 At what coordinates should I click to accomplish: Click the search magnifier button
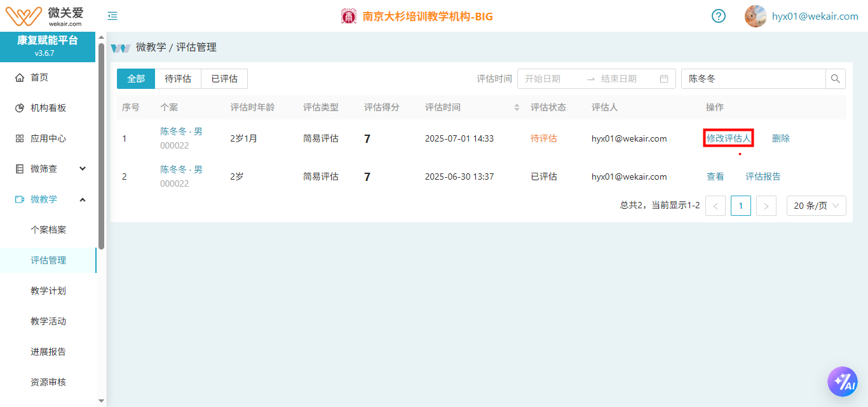pos(836,79)
